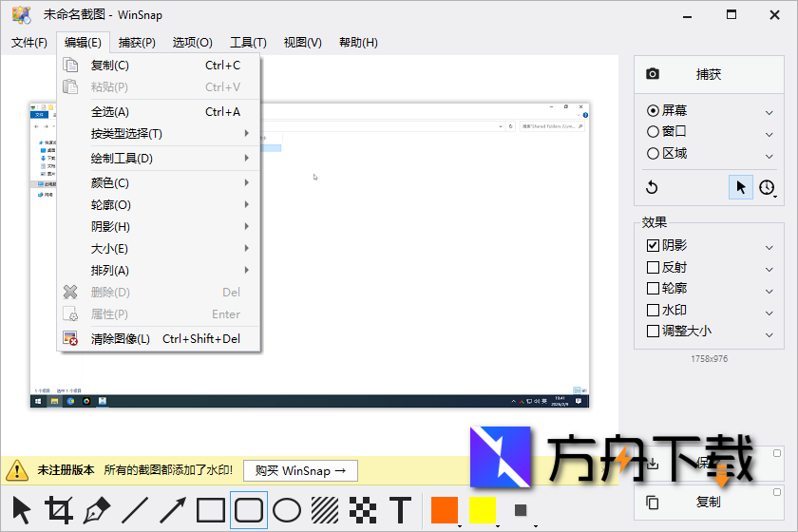Click the WinSnap application title icon
Viewport: 798px width, 532px height.
(x=21, y=15)
